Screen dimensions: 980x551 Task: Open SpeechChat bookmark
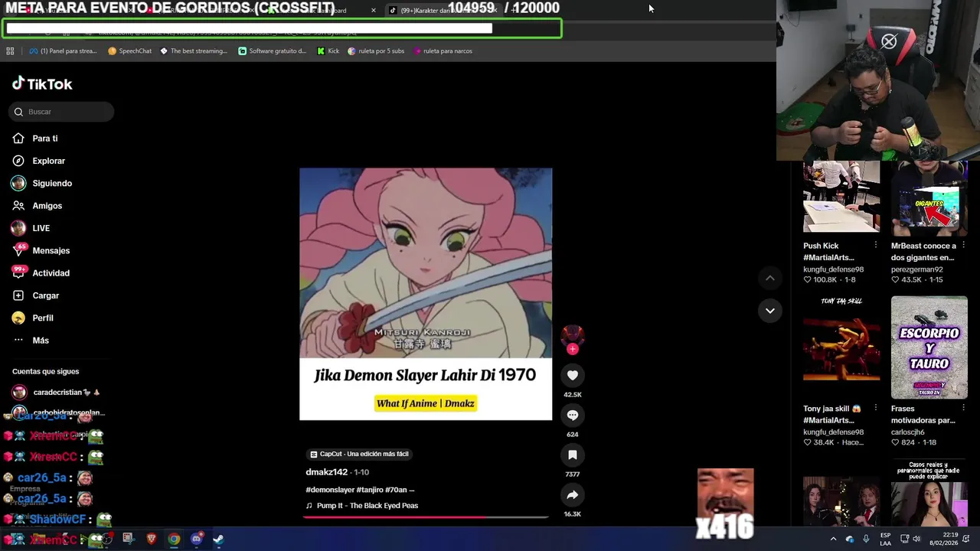[x=129, y=51]
